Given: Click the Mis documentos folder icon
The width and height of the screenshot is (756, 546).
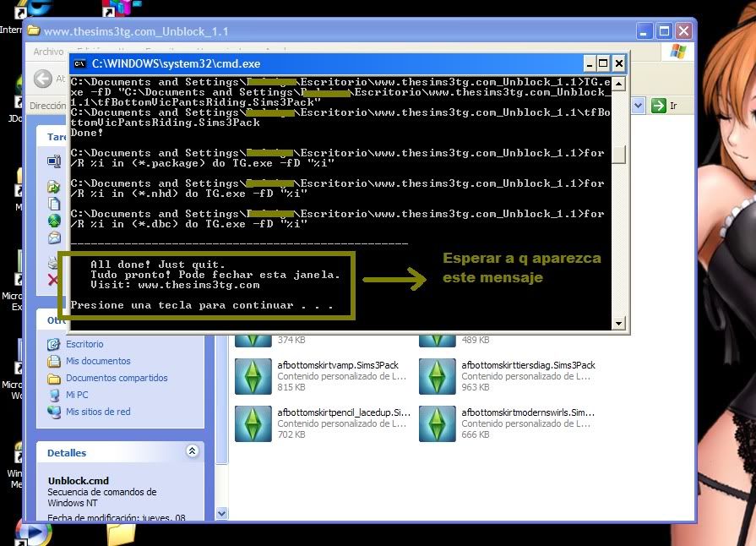Looking at the screenshot, I should click(x=53, y=361).
